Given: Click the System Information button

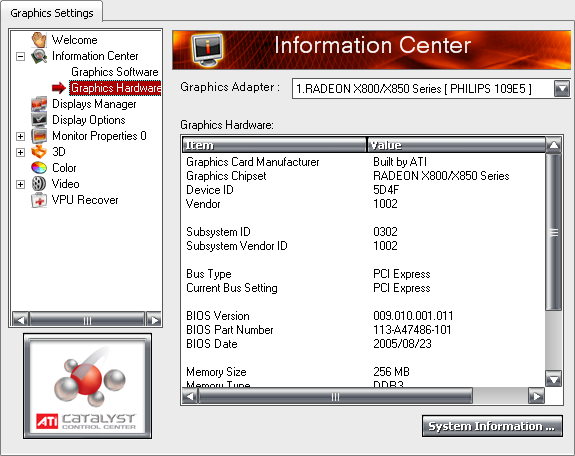Looking at the screenshot, I should click(492, 426).
